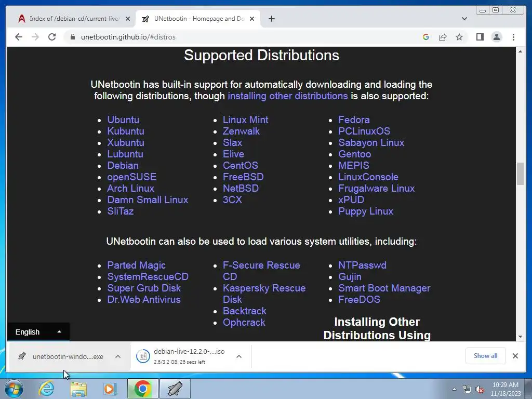Open the Arch Linux link
The width and height of the screenshot is (532, 399).
pyautogui.click(x=130, y=188)
